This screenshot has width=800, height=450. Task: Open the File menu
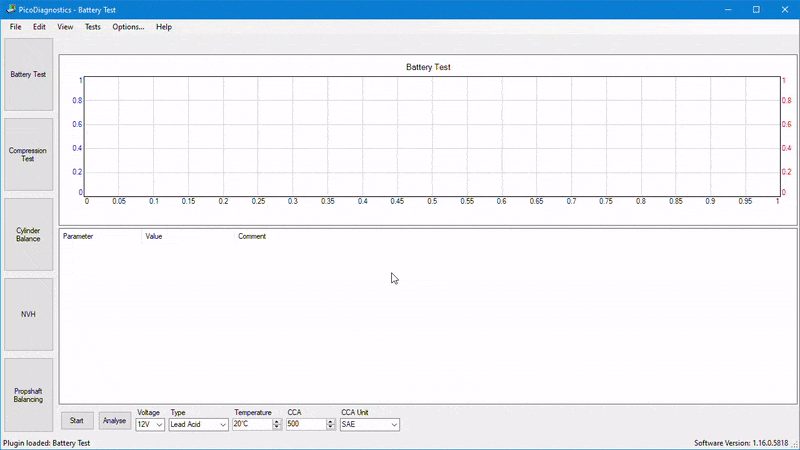pyautogui.click(x=15, y=27)
